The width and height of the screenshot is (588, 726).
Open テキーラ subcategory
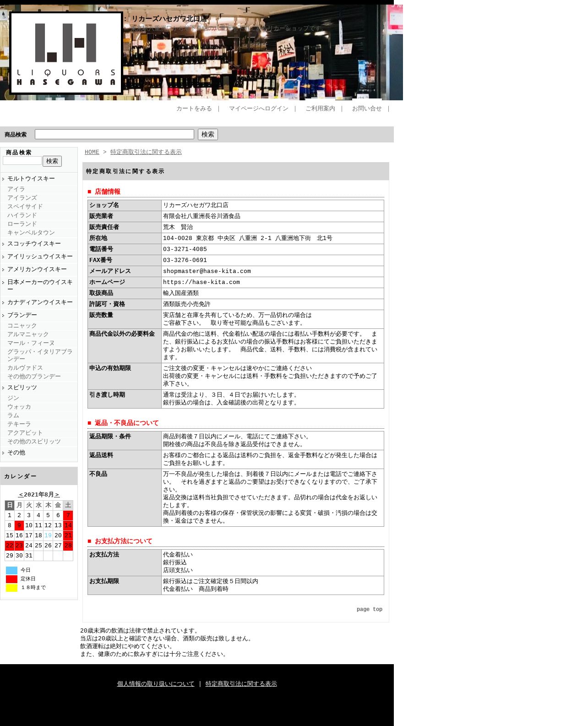[19, 424]
